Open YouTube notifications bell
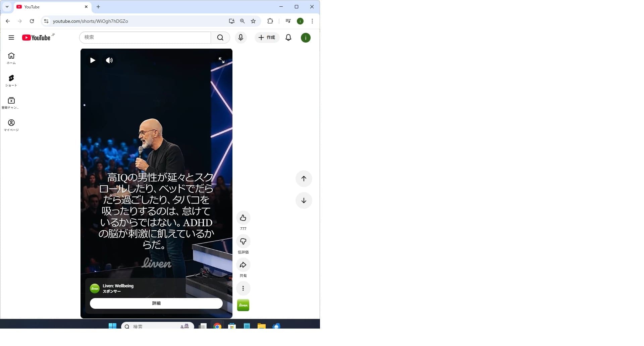 288,38
